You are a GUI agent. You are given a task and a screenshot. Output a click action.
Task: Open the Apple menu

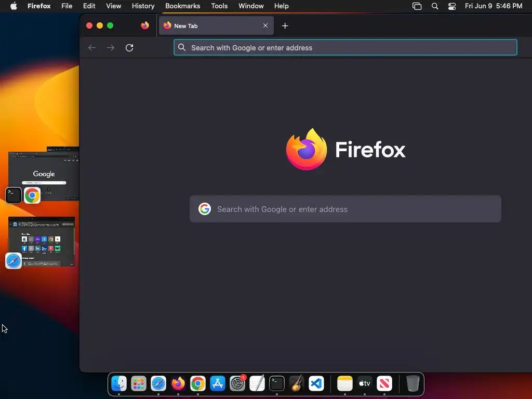point(14,6)
